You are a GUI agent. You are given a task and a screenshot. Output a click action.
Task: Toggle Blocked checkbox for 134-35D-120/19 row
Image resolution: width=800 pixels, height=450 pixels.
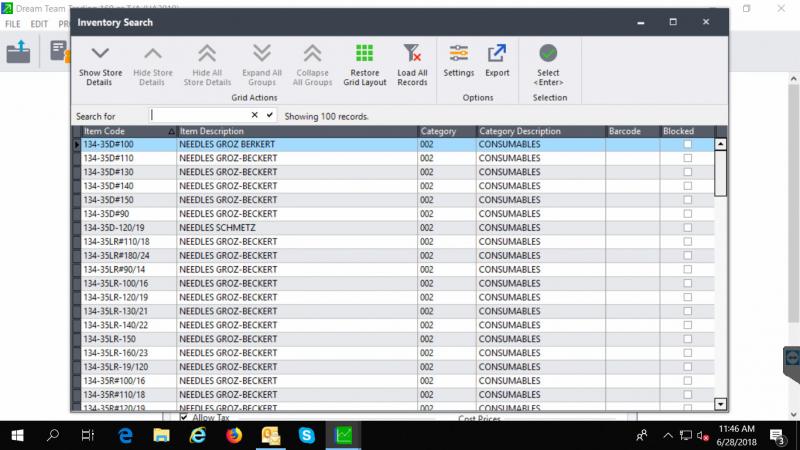point(687,228)
